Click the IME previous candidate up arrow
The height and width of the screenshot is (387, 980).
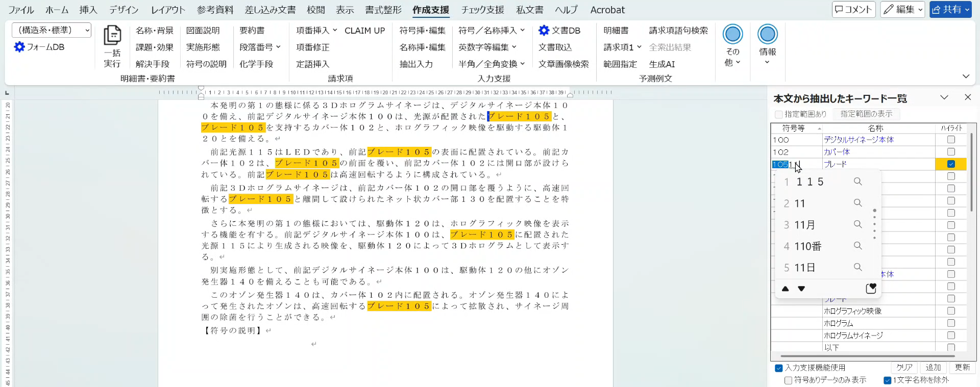pos(786,289)
